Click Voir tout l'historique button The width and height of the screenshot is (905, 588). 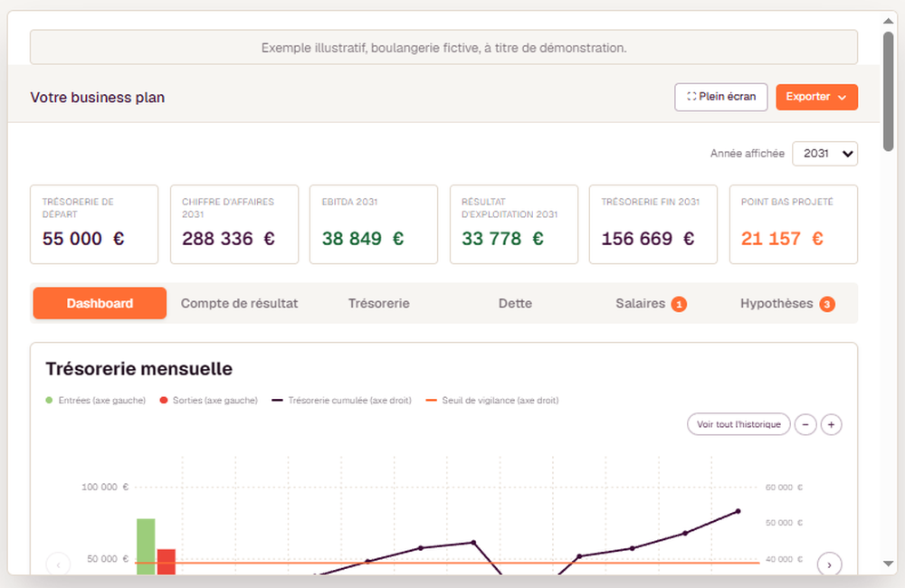738,424
